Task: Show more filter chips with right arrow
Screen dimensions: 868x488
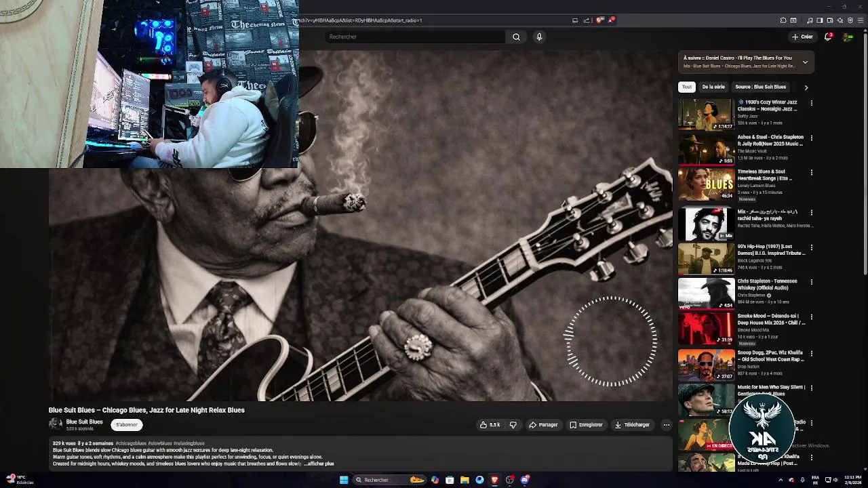Action: pyautogui.click(x=806, y=87)
